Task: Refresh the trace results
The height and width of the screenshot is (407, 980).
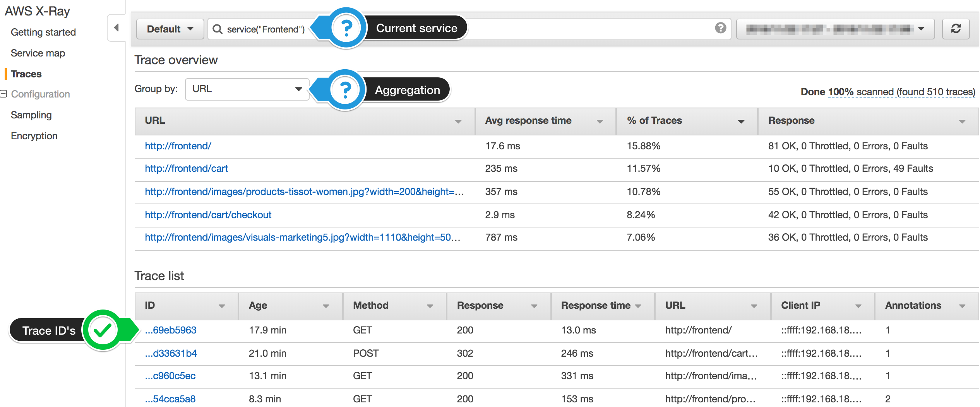Action: (x=956, y=29)
